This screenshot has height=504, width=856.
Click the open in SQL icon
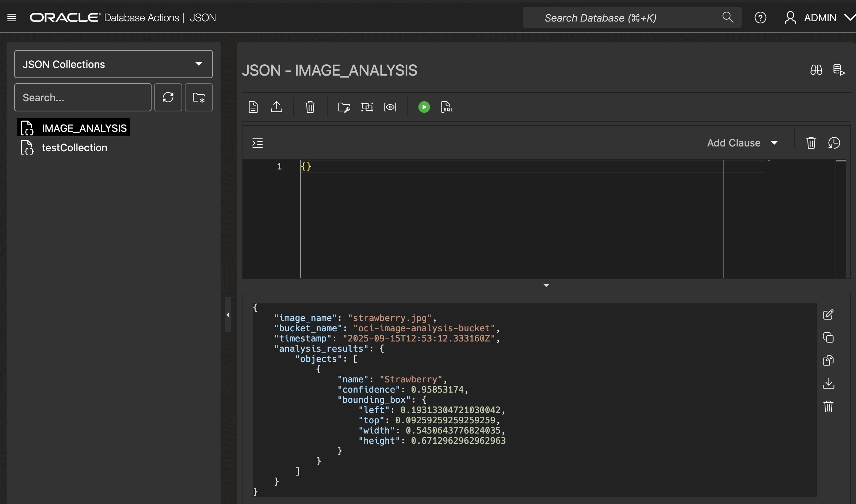tap(447, 107)
